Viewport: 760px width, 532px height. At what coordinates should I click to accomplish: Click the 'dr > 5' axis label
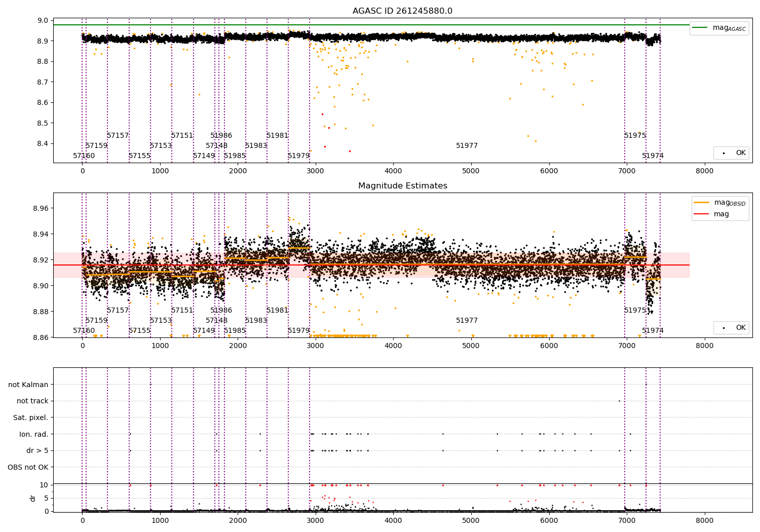[x=37, y=450]
